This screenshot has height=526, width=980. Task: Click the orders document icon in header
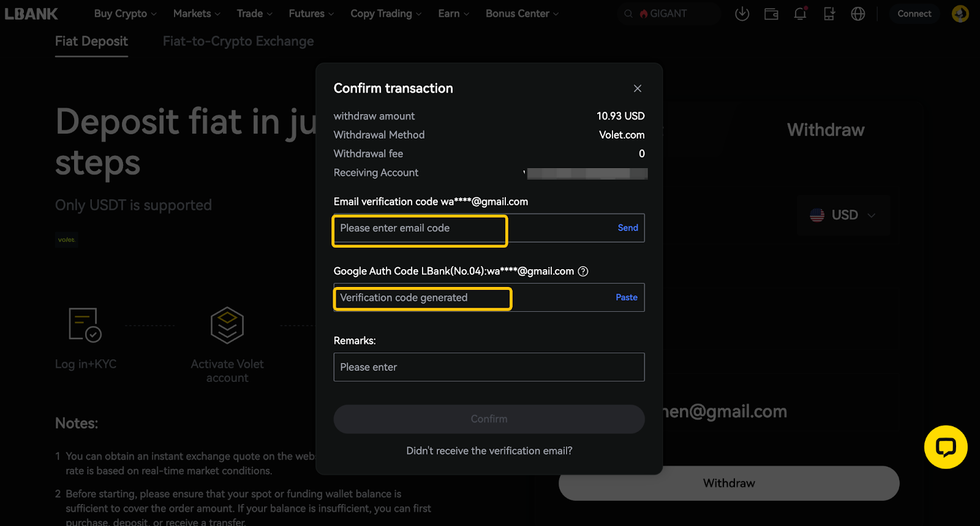[x=829, y=13]
